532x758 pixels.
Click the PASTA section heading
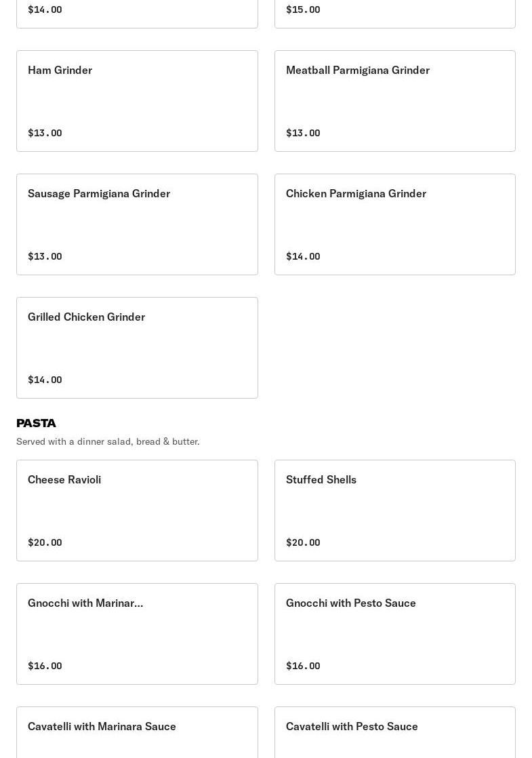click(x=36, y=423)
